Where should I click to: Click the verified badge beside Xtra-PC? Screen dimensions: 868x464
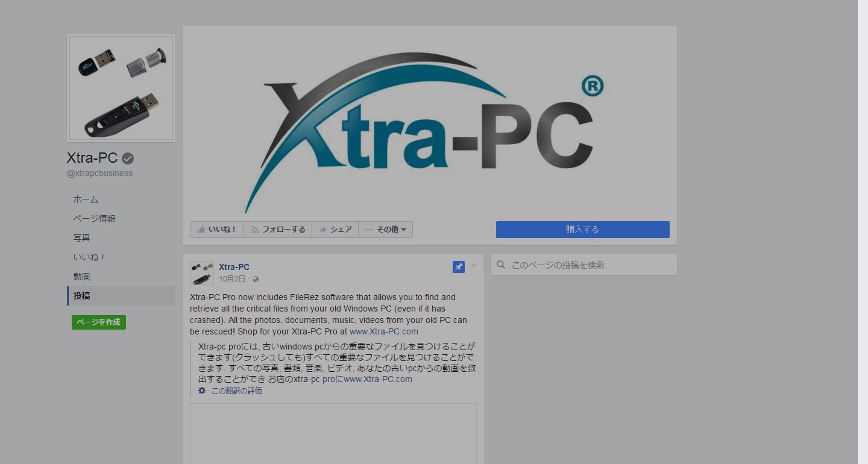(x=128, y=158)
